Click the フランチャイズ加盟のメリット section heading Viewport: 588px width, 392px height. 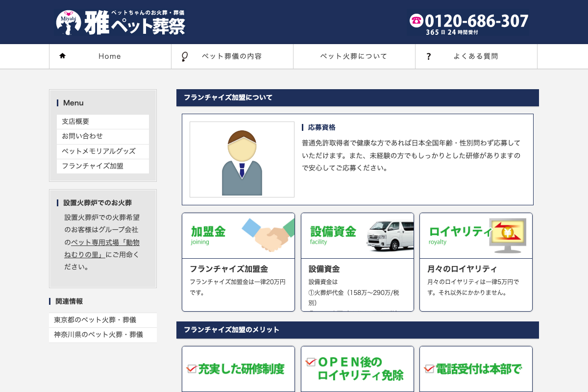coord(358,330)
